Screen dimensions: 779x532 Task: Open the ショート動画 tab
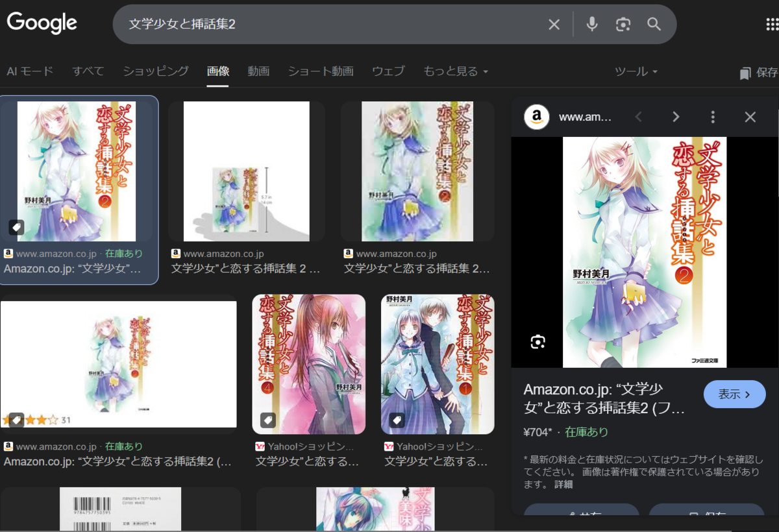pos(321,71)
